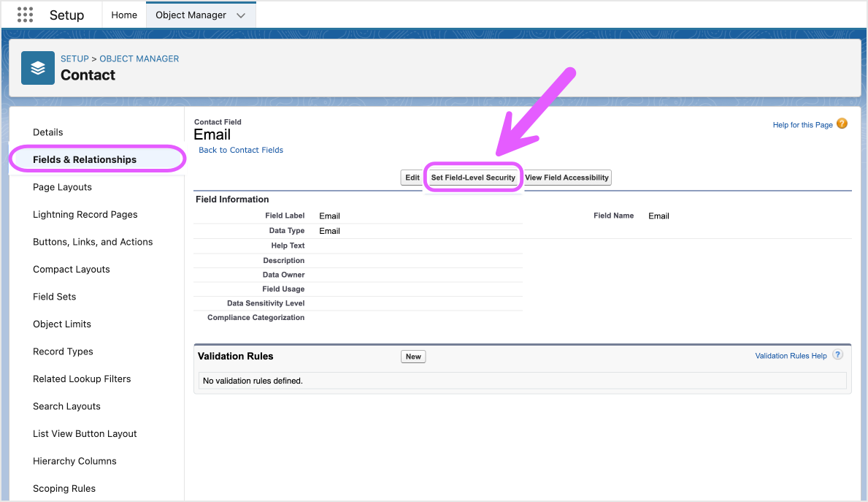Click the OBJECT MANAGER breadcrumb link
Image resolution: width=868 pixels, height=502 pixels.
click(x=139, y=58)
